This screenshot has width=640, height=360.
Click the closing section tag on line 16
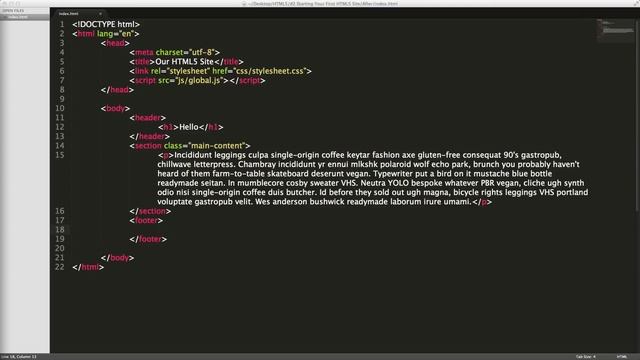point(150,211)
